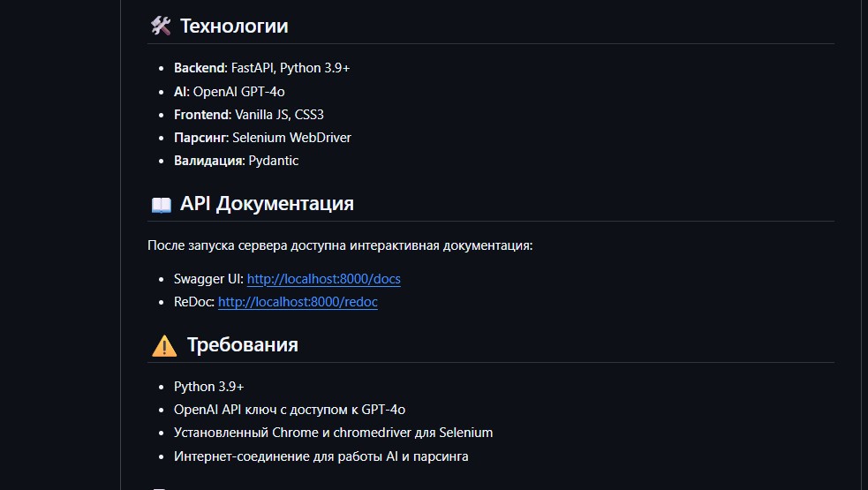Click the ReDoc label text
This screenshot has width=868, height=490.
coord(193,302)
